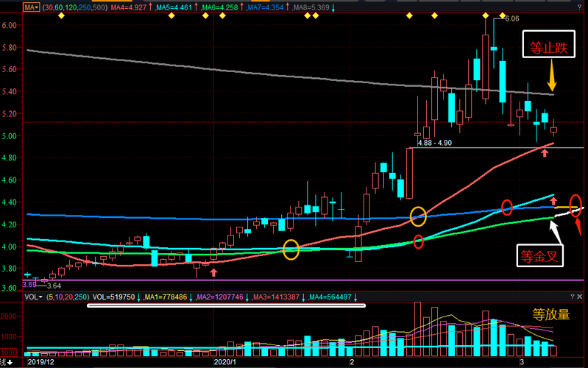Viewport: 588px width, 368px height.
Task: Click the help question mark in volume panel
Action: pos(573,297)
